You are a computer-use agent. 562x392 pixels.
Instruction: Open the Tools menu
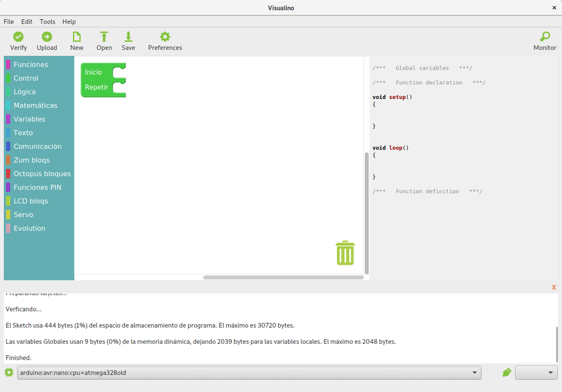[47, 22]
